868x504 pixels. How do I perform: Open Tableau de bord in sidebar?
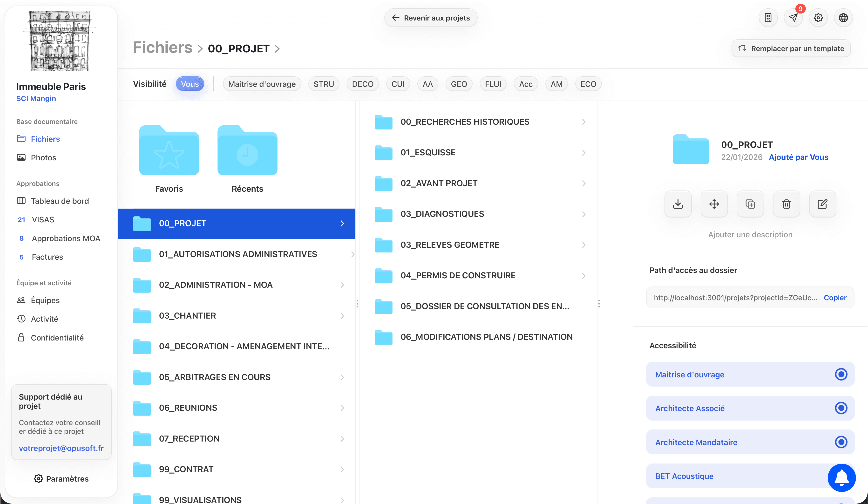pos(60,201)
